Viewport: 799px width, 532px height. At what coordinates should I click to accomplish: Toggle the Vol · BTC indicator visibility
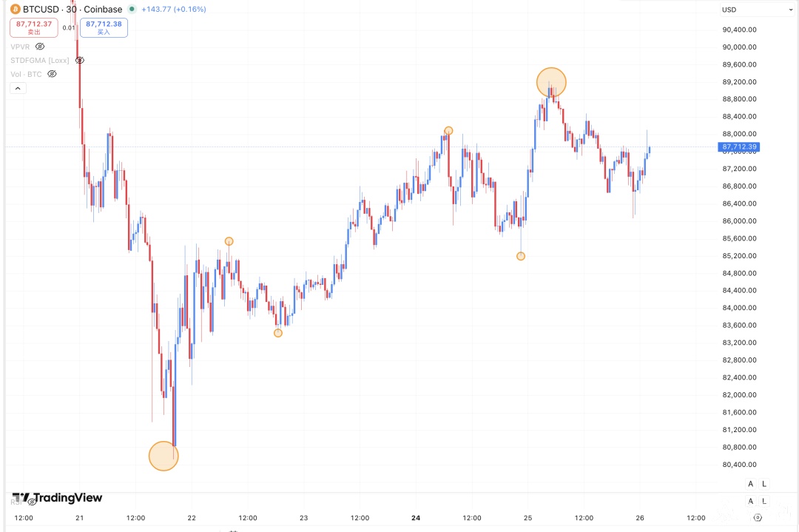point(52,74)
